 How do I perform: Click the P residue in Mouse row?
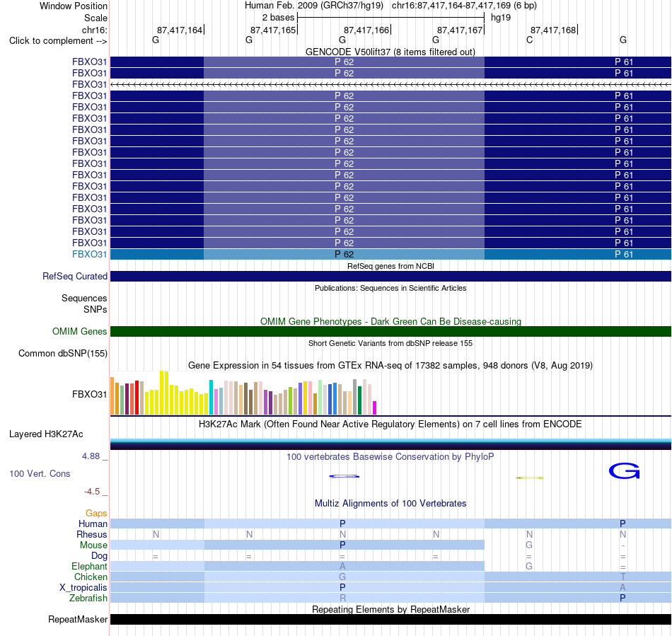click(342, 545)
